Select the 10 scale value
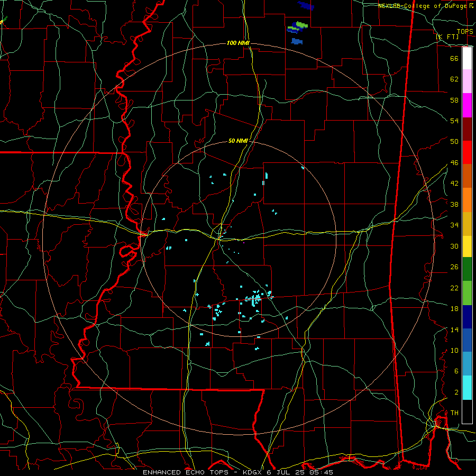The image size is (476, 476). tap(454, 350)
